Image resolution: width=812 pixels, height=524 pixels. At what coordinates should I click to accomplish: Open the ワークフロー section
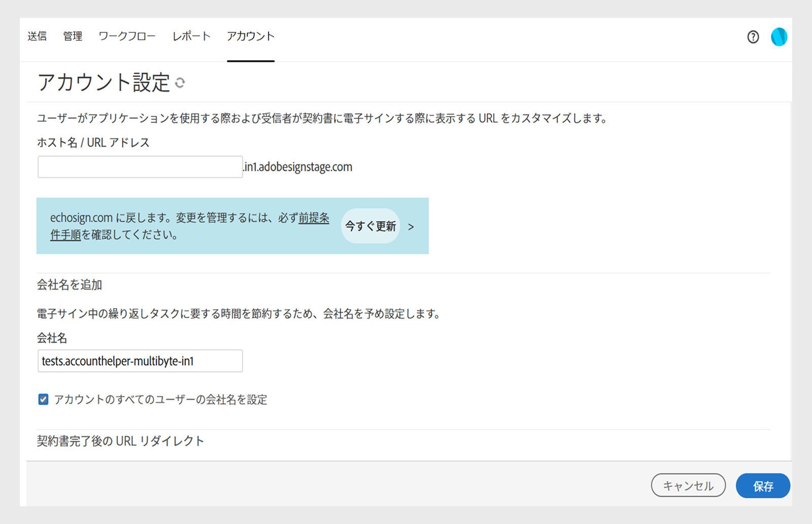pyautogui.click(x=127, y=36)
